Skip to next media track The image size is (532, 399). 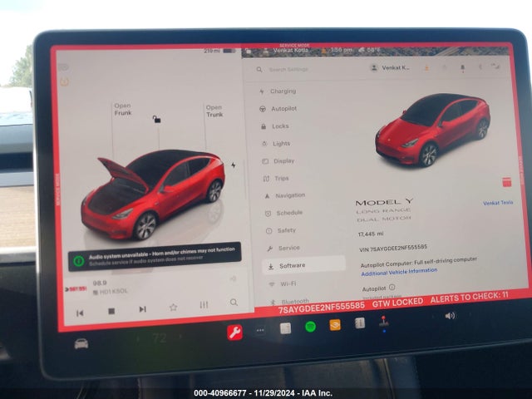[x=142, y=309]
